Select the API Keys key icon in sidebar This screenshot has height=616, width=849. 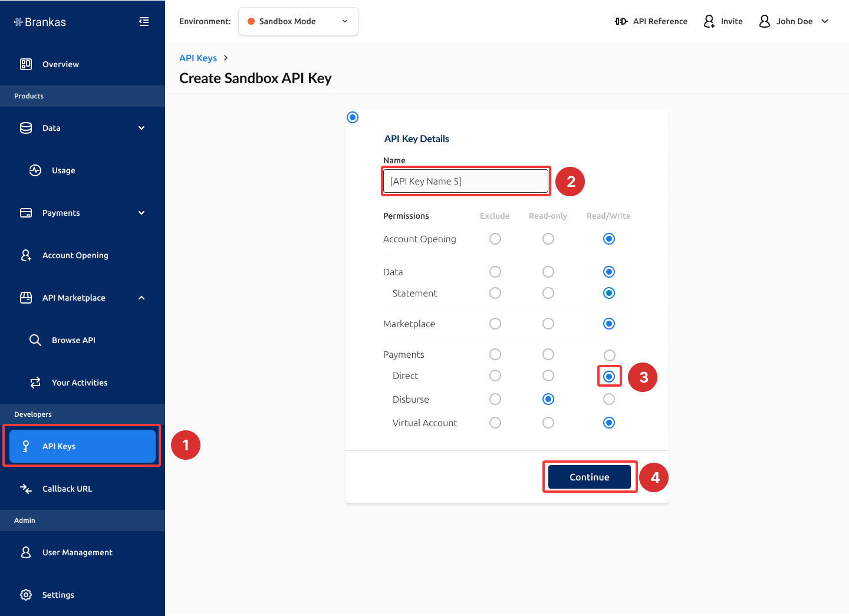coord(25,446)
